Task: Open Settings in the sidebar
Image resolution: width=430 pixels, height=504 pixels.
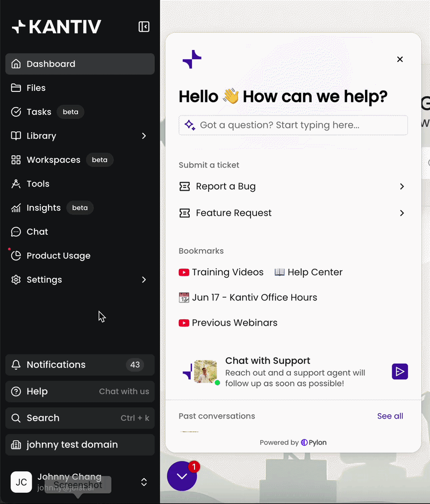Action: [80, 279]
